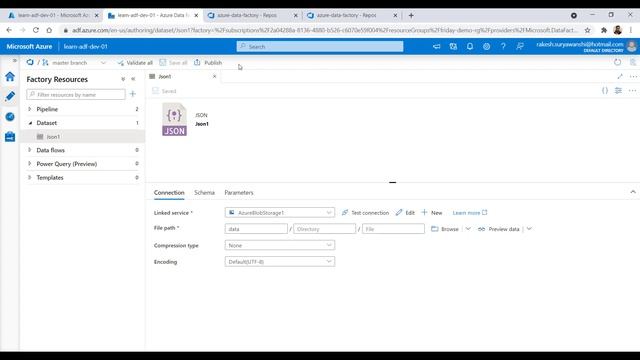Reload the browser page

[x=36, y=30]
